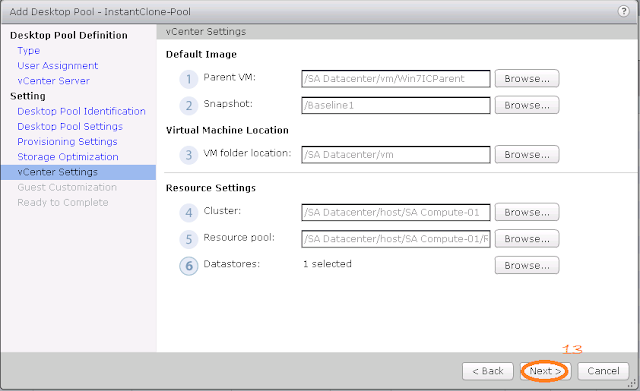Click step 1 circle for Parent VM
This screenshot has height=391, width=640.
pyautogui.click(x=189, y=79)
